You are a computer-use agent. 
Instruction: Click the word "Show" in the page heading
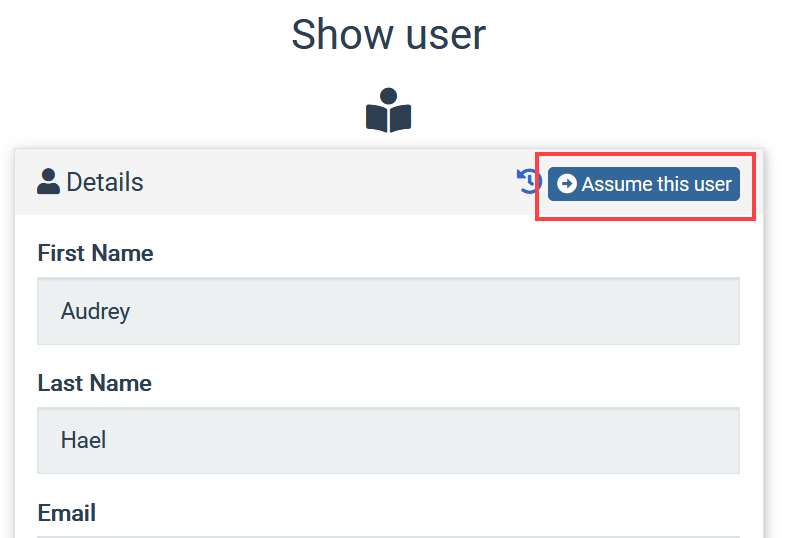(342, 34)
